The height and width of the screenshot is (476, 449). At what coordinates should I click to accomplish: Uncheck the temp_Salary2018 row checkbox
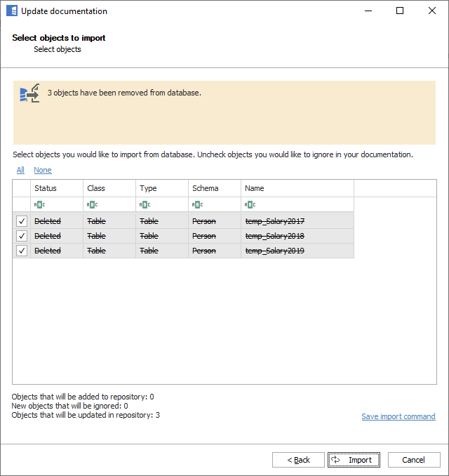[x=22, y=236]
